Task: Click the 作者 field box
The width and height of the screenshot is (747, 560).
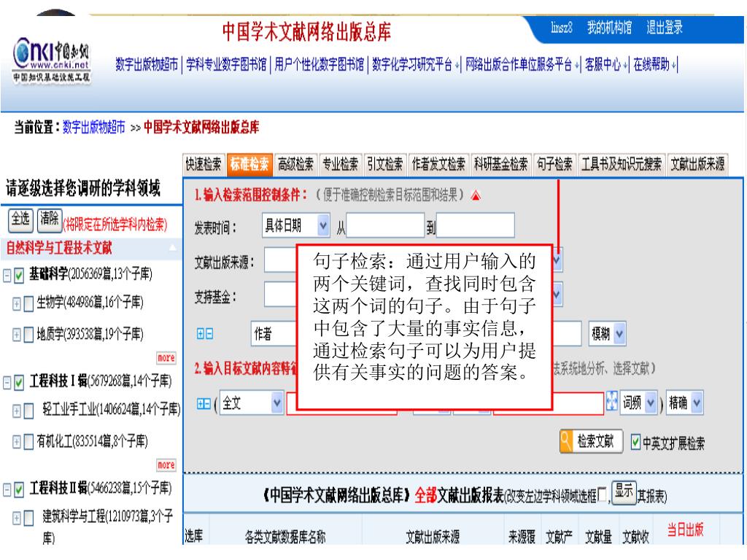Action: pos(274,333)
